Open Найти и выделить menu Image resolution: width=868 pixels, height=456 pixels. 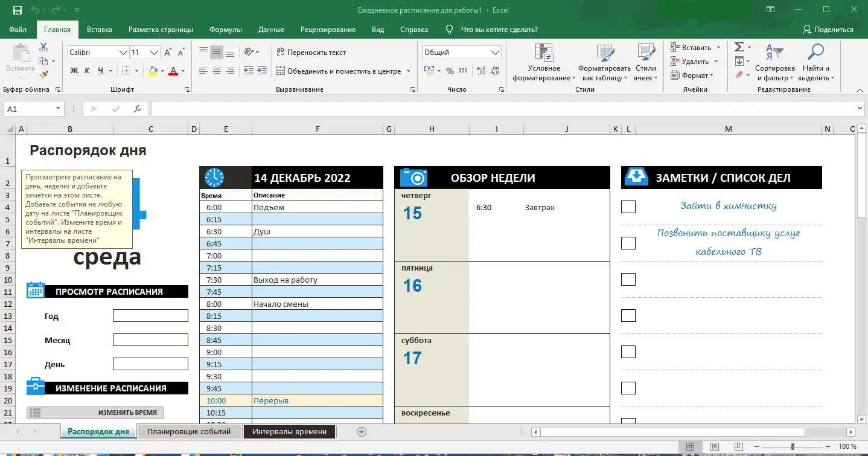point(816,63)
